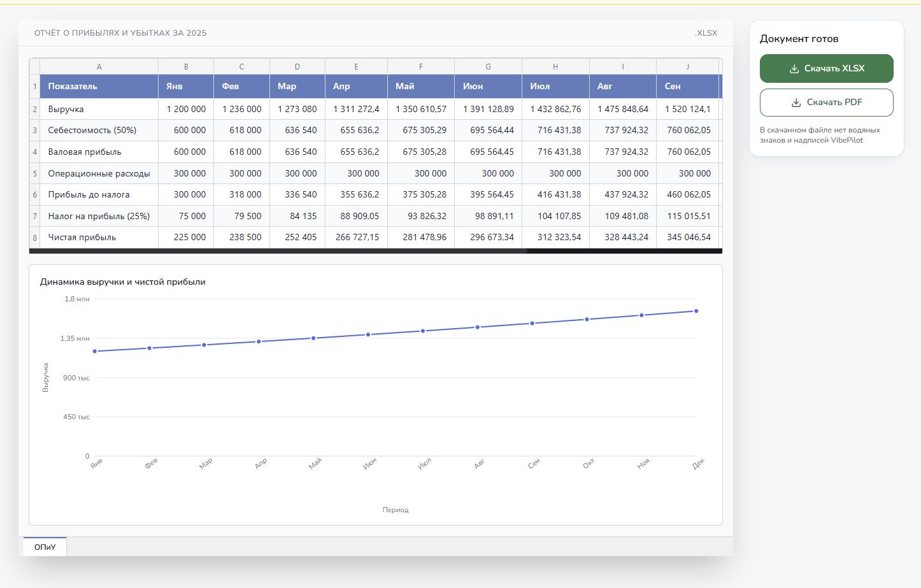Click the Документ готов heading
The height and width of the screenshot is (588, 921).
pos(799,39)
